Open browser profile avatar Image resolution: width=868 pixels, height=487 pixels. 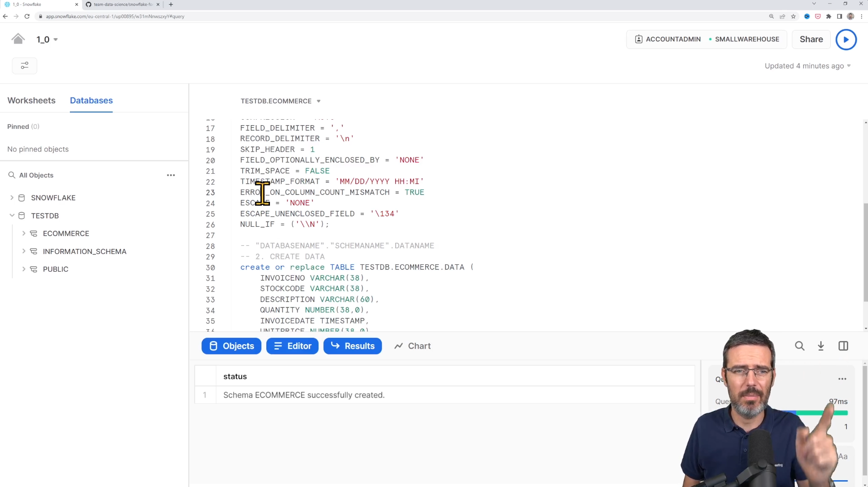pyautogui.click(x=851, y=16)
